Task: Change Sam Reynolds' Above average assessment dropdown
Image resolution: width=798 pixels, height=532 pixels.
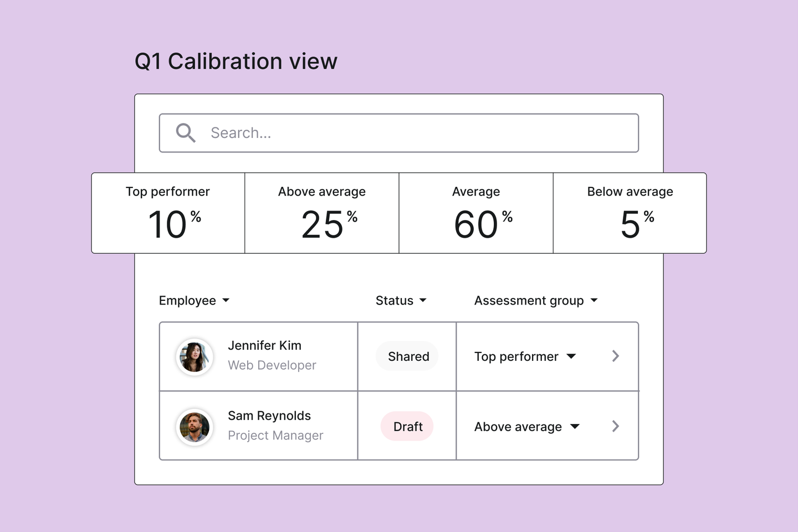Action: [x=526, y=427]
